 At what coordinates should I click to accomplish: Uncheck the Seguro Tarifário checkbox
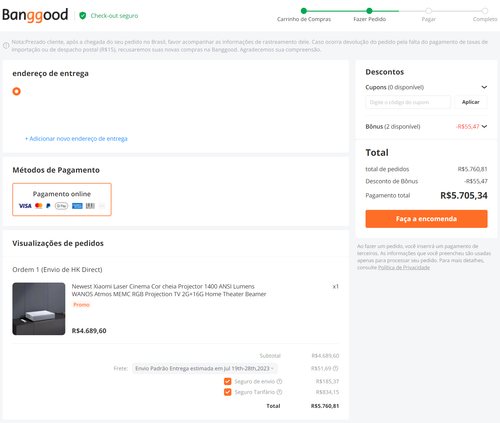[228, 392]
